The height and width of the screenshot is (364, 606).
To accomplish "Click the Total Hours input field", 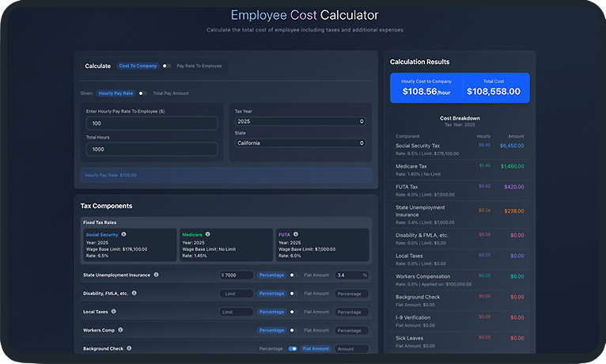I will [x=152, y=150].
